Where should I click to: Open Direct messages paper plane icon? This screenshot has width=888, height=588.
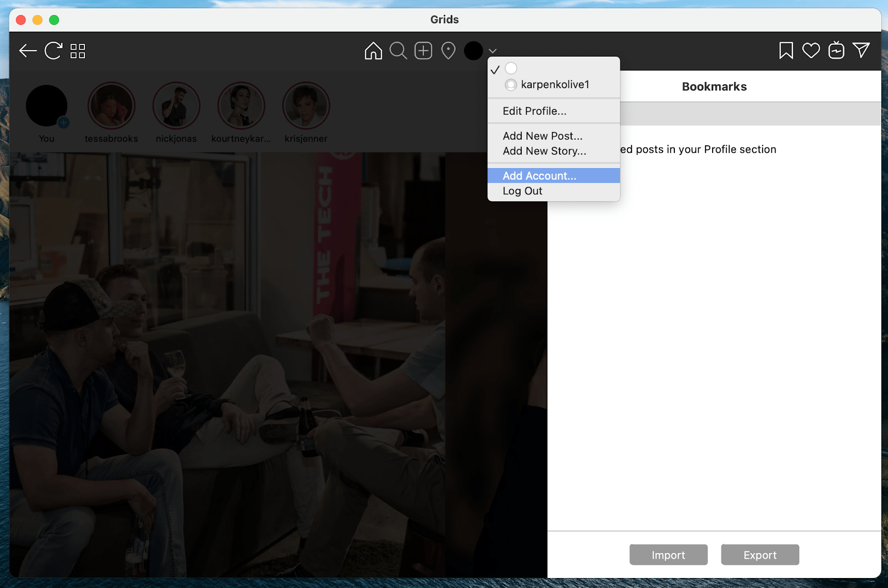click(861, 50)
